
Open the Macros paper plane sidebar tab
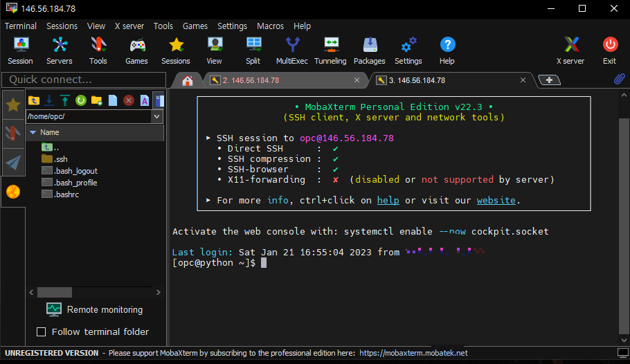pos(13,163)
